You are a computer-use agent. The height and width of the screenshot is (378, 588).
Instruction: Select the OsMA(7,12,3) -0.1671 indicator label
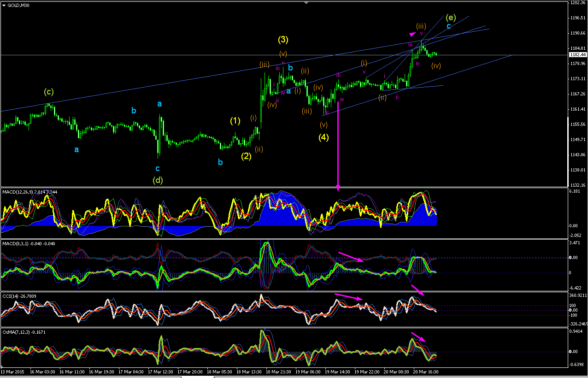pos(24,332)
